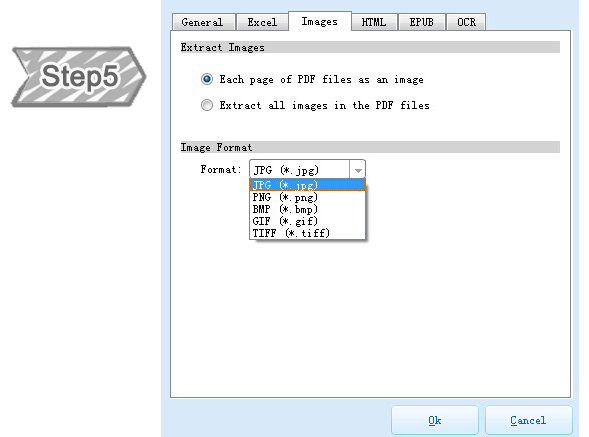
Task: Switch to the General tab
Action: tap(204, 22)
